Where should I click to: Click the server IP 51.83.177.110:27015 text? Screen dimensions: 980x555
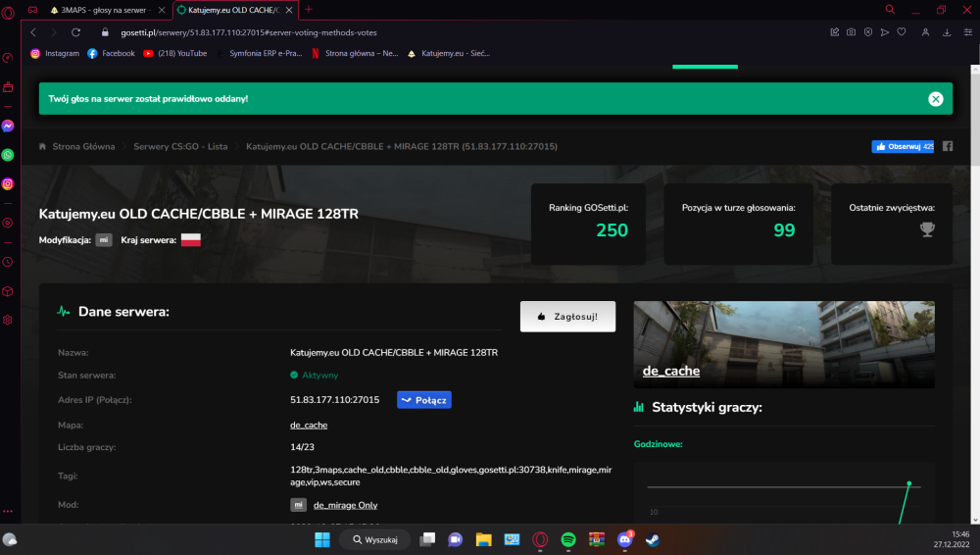(334, 400)
